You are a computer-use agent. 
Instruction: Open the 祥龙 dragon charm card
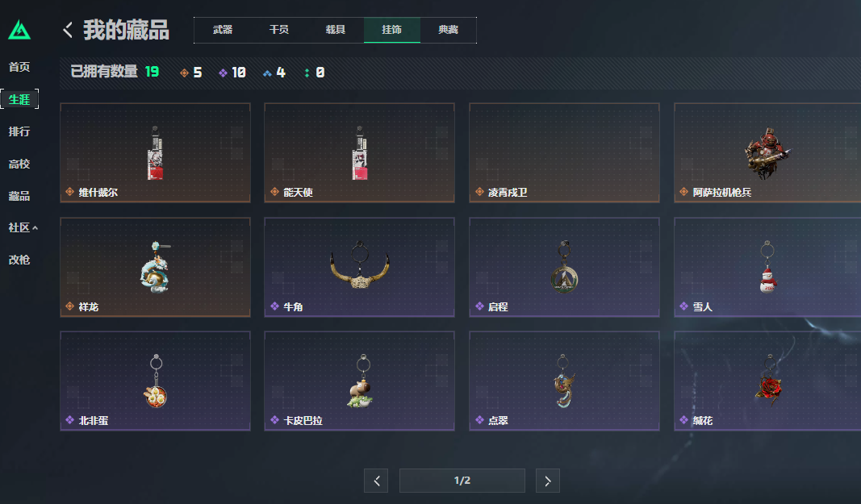point(156,268)
